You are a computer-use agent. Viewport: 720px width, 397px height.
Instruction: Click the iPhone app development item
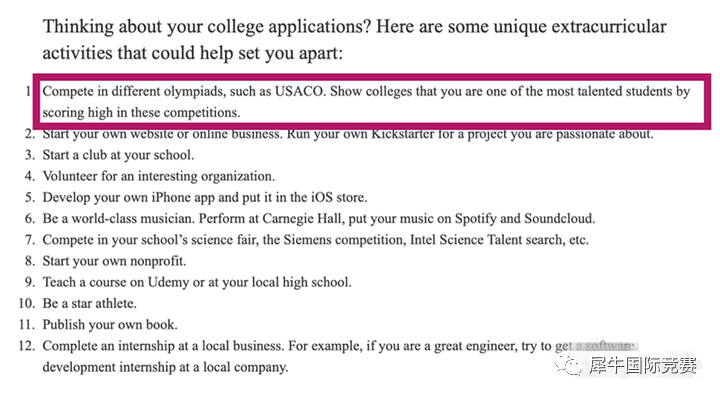pos(205,197)
